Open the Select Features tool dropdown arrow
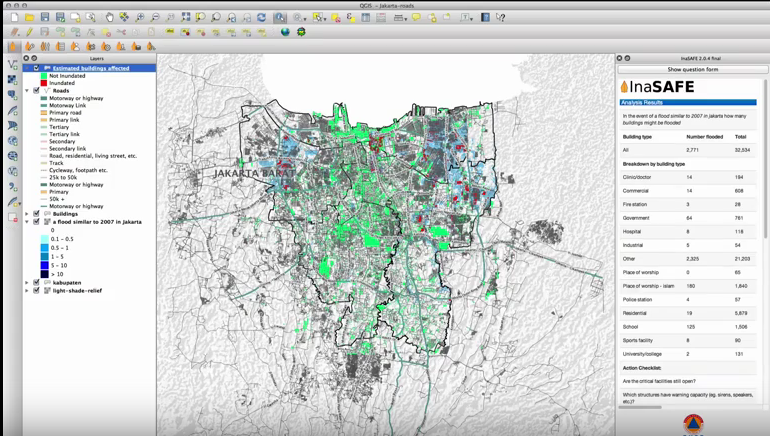The height and width of the screenshot is (436, 770). (x=325, y=19)
